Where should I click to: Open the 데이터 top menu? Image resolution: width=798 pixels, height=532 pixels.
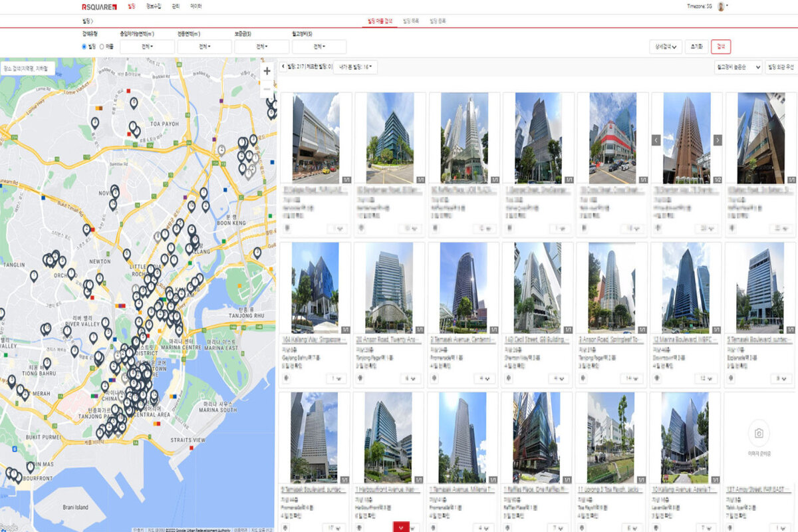point(196,6)
